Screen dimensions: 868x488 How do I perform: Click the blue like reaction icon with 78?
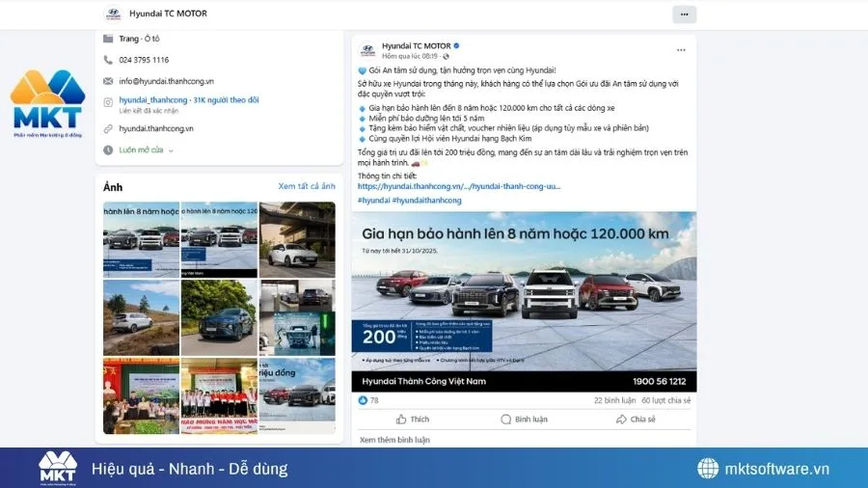(x=363, y=400)
